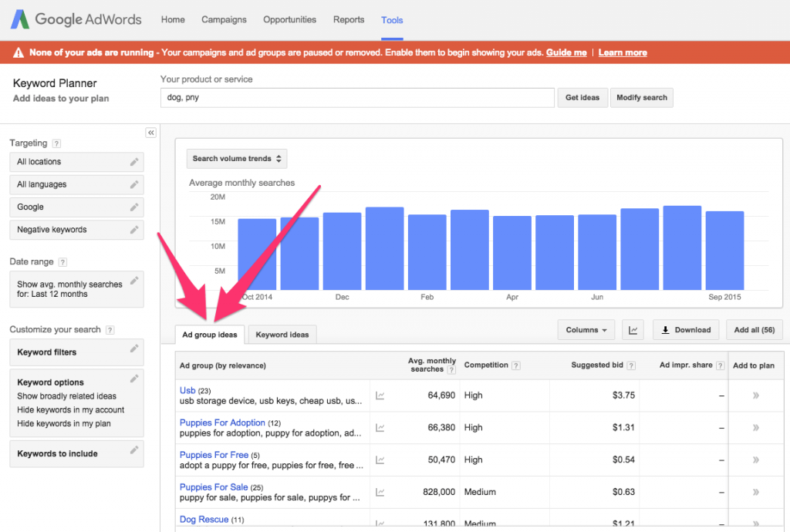The width and height of the screenshot is (790, 532).
Task: Sort by Ad group (by relevance) header
Action: point(223,366)
